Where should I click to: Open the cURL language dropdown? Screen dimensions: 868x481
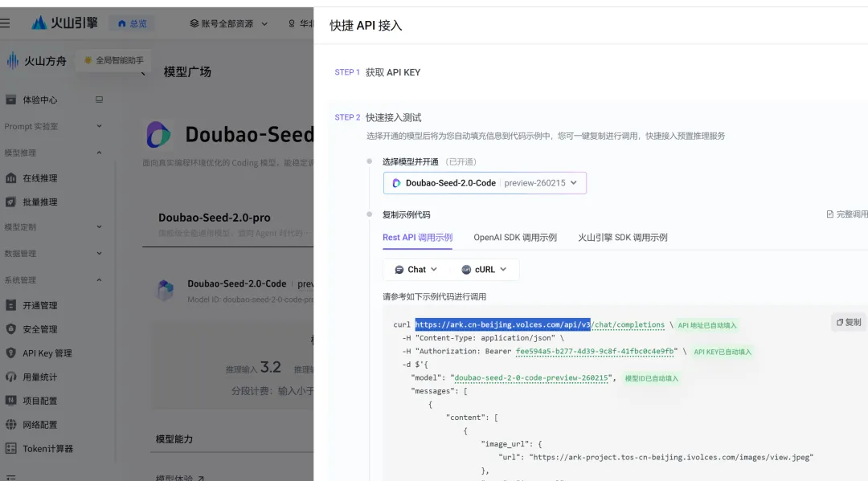(x=485, y=270)
